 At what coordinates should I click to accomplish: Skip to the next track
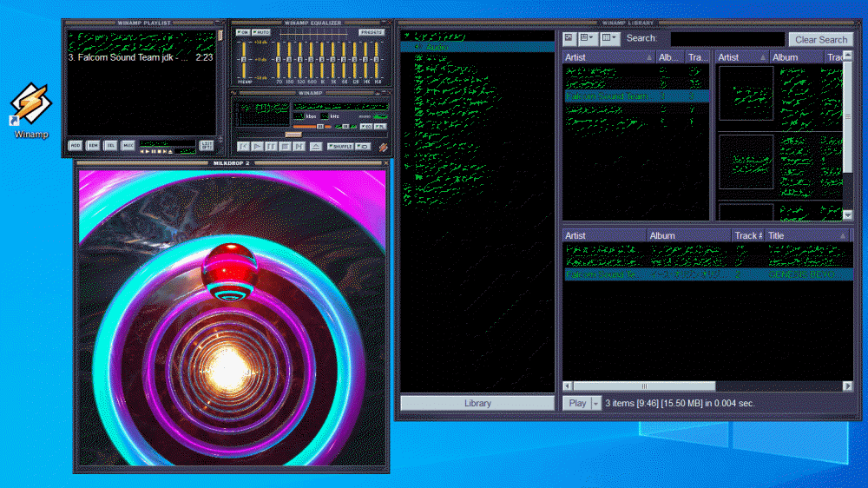point(299,147)
